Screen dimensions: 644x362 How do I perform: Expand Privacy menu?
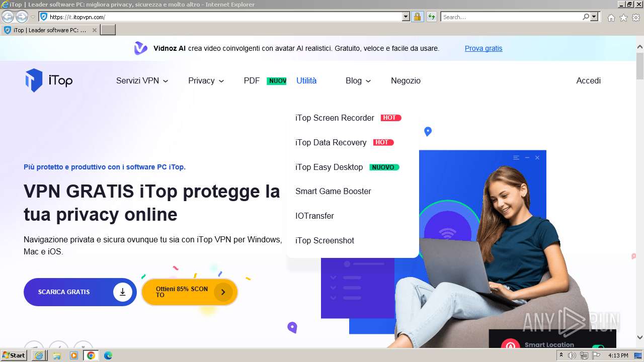tap(206, 80)
